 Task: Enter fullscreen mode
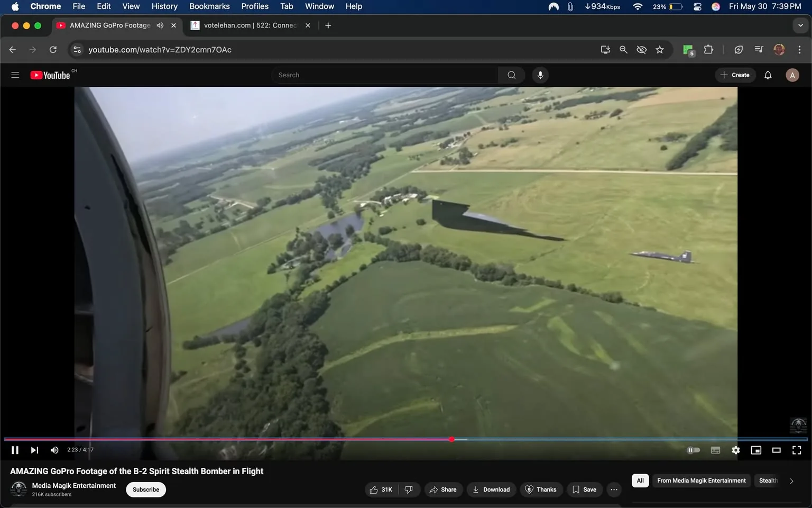click(796, 450)
